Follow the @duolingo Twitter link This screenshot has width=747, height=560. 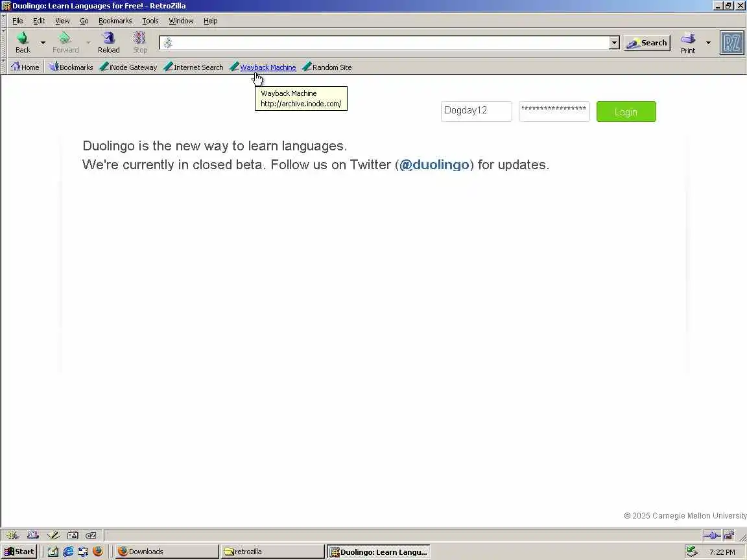pos(434,165)
